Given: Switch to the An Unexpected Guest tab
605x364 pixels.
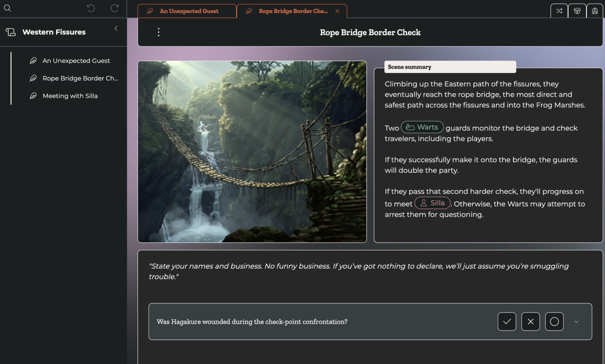Looking at the screenshot, I should (x=189, y=11).
